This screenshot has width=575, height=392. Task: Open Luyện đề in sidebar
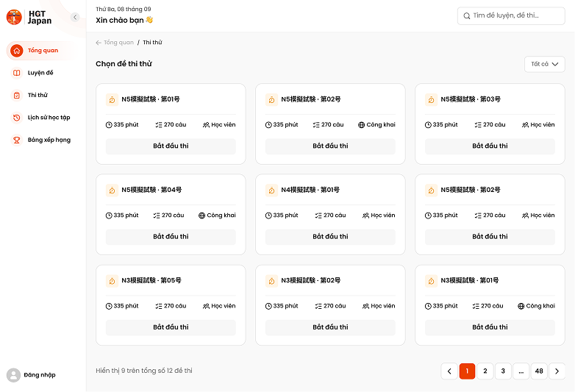pos(42,73)
